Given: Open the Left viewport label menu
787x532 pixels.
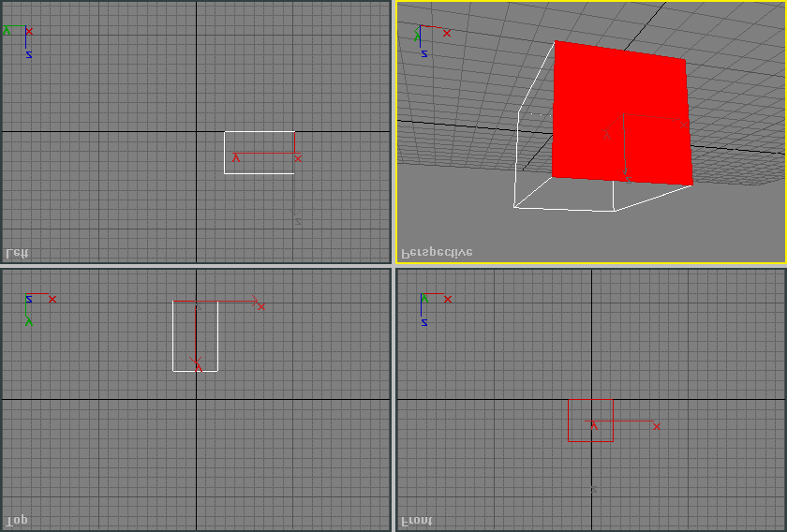Looking at the screenshot, I should click(x=18, y=253).
